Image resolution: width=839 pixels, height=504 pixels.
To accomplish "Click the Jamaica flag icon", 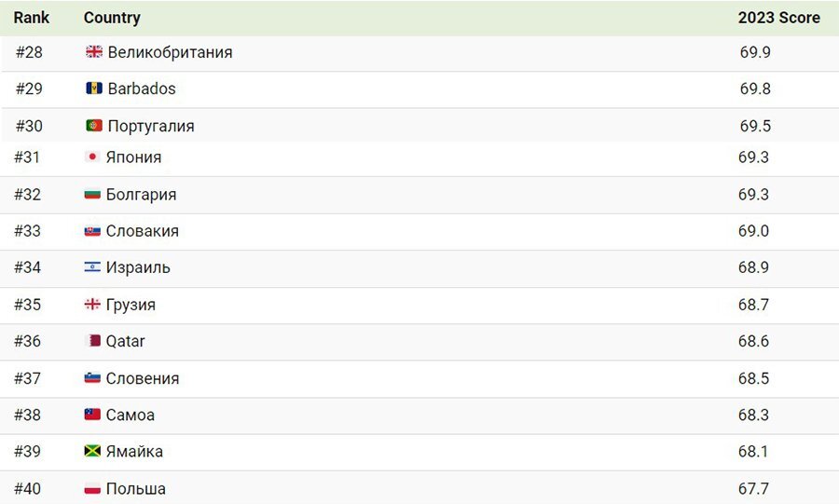I will [x=92, y=451].
